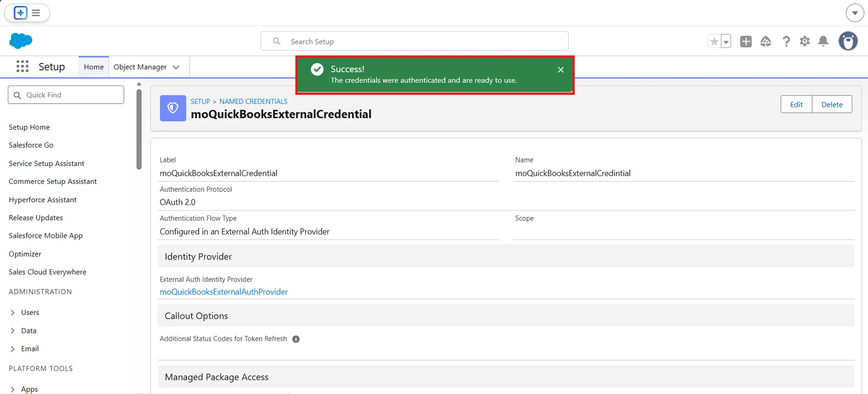Select the Home tab in Setup
This screenshot has height=394, width=868.
point(93,67)
